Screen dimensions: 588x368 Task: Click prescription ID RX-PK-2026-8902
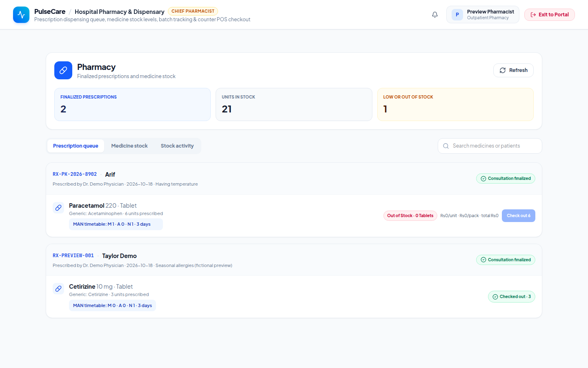(75, 174)
